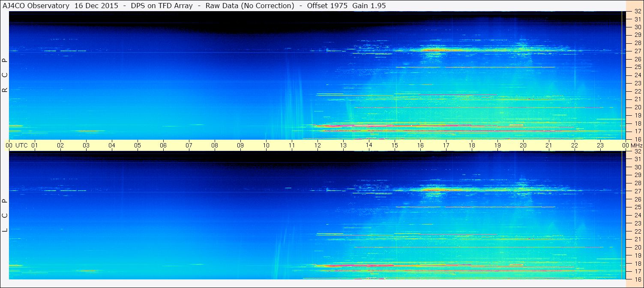Pick the 24 MHz label in RCP panel
This screenshot has height=288, width=644.
pos(638,75)
